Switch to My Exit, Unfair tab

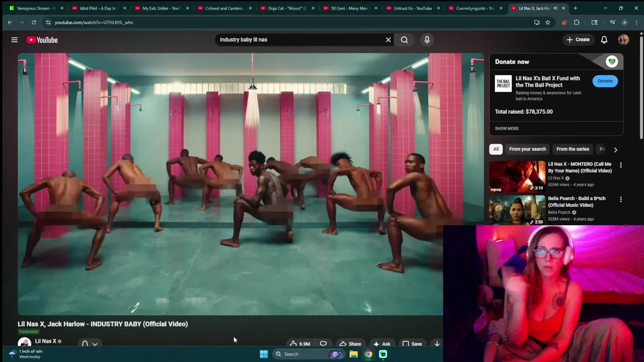(161, 8)
